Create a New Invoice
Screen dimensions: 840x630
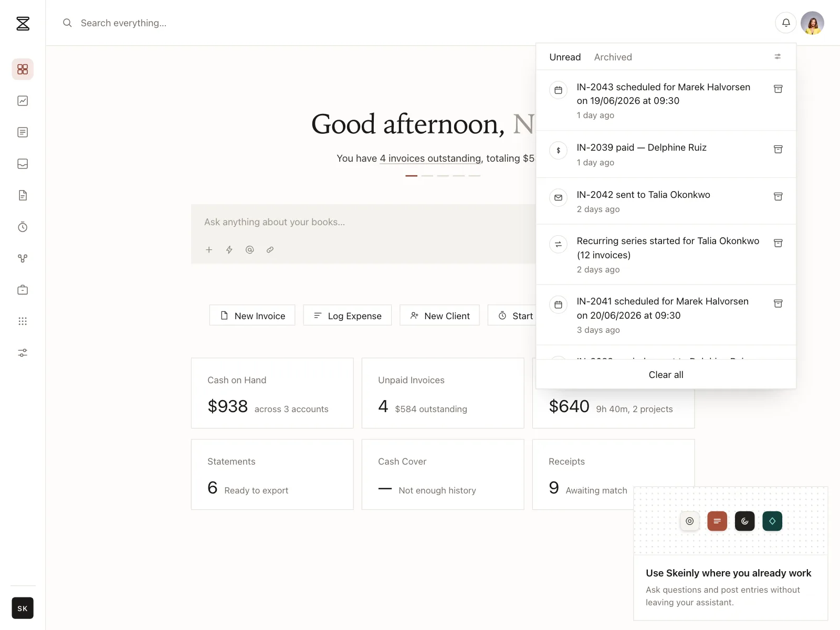[x=253, y=316]
